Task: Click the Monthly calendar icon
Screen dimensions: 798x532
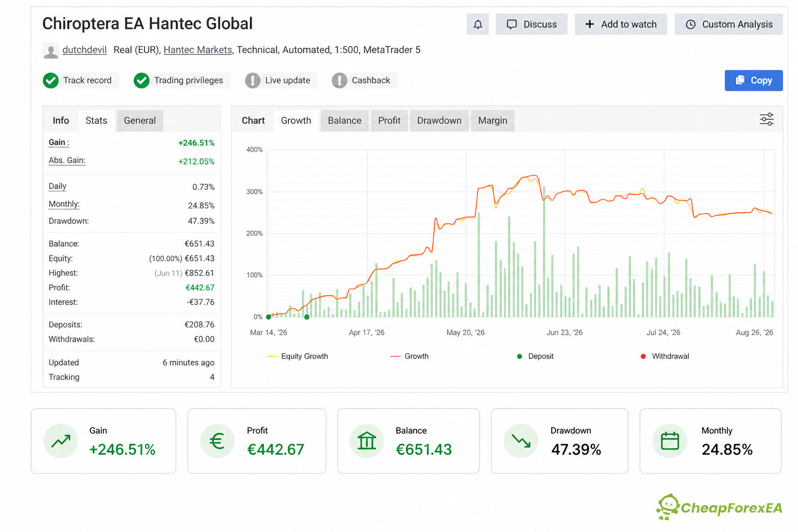Action: 670,441
